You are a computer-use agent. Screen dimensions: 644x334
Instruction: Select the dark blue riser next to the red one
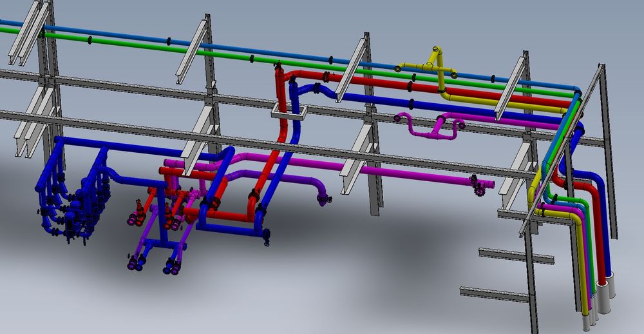(294, 97)
